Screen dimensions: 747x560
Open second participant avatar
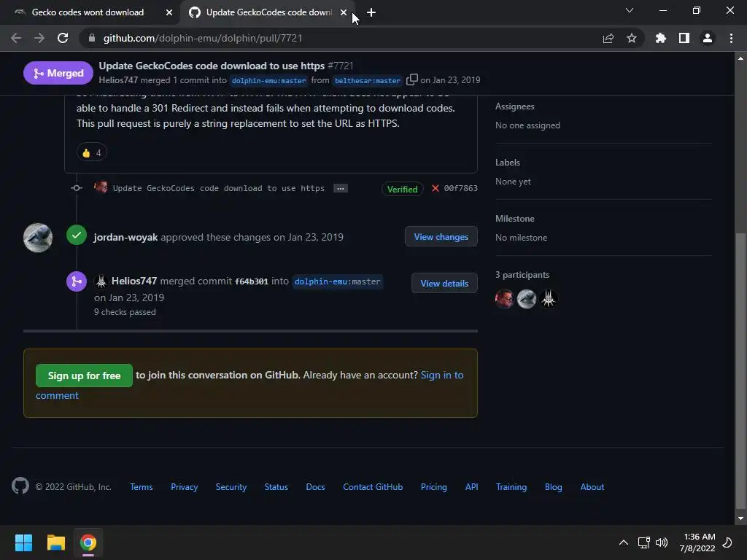(x=527, y=299)
